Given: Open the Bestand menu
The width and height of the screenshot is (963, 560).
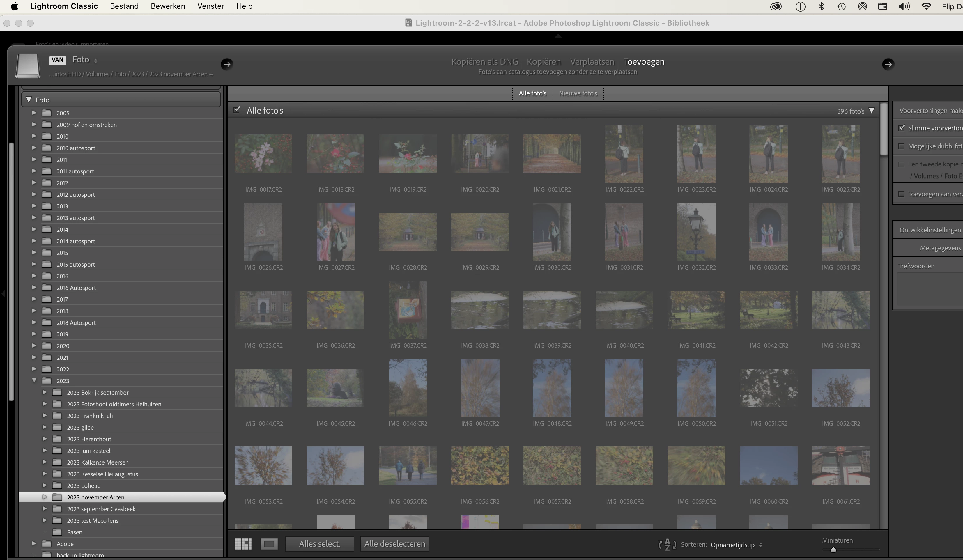Looking at the screenshot, I should 124,6.
